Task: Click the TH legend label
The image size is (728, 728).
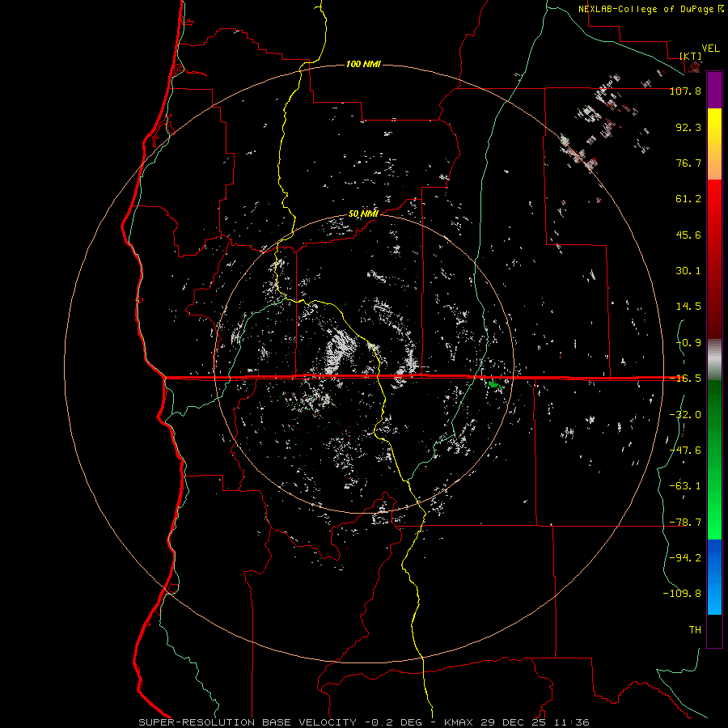Action: 695,630
